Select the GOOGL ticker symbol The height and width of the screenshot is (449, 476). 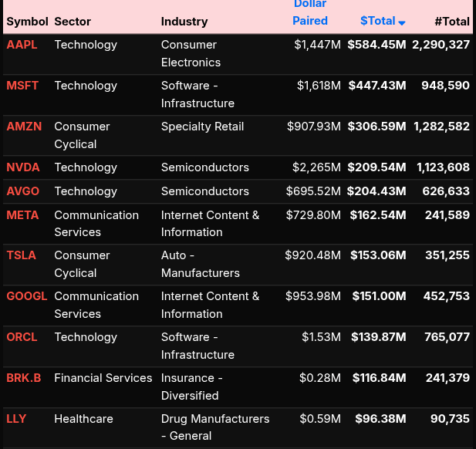[27, 296]
